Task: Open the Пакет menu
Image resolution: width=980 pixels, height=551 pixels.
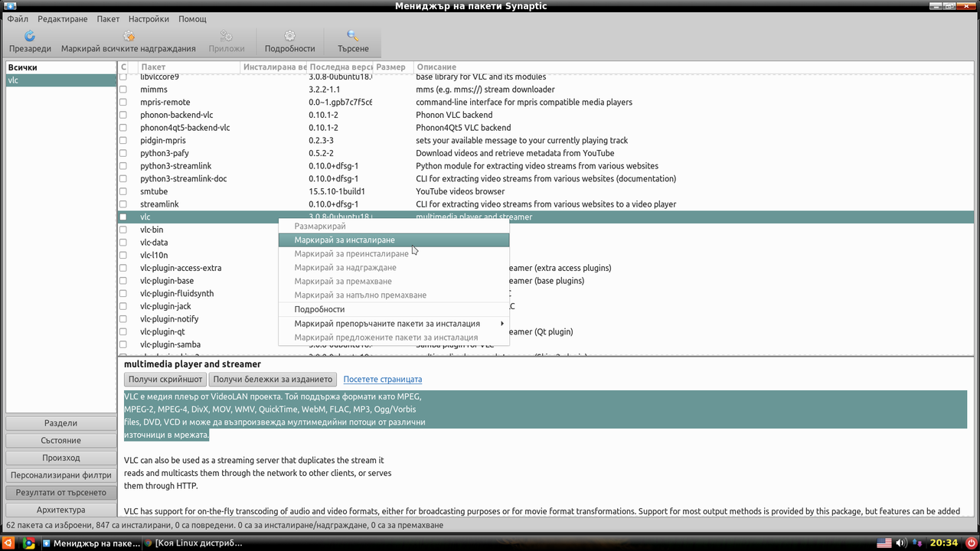Action: [x=108, y=19]
